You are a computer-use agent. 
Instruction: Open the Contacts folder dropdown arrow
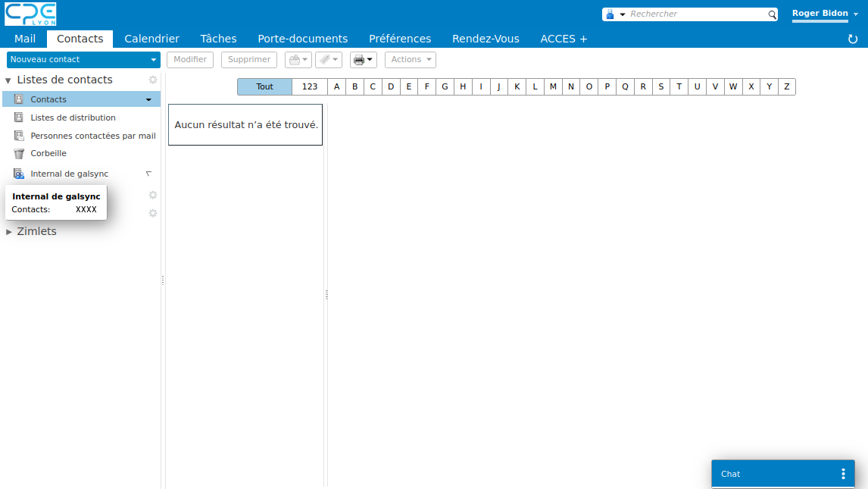[148, 99]
